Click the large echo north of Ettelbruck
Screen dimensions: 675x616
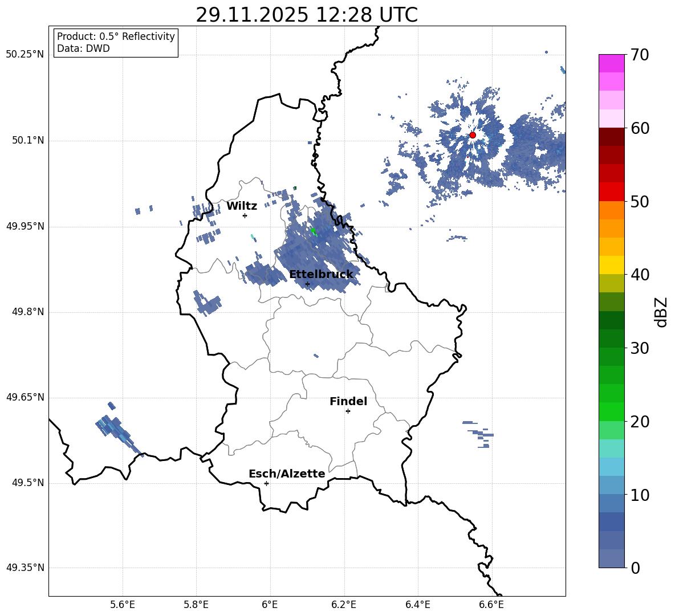tap(319, 245)
